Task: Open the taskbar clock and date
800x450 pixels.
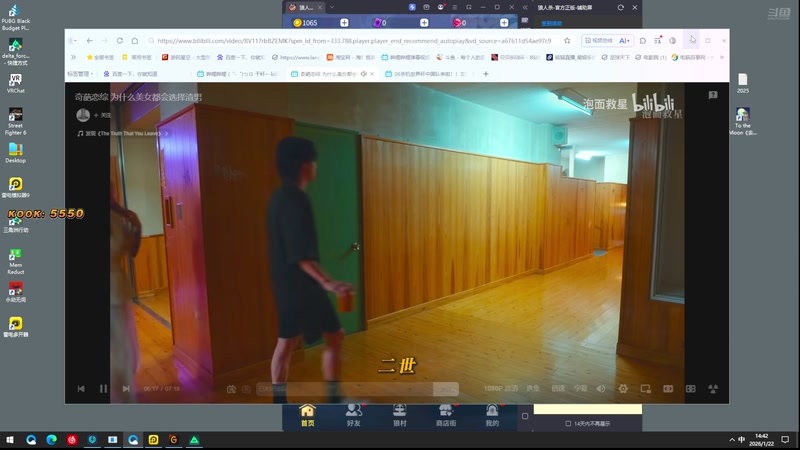Action: coord(761,440)
